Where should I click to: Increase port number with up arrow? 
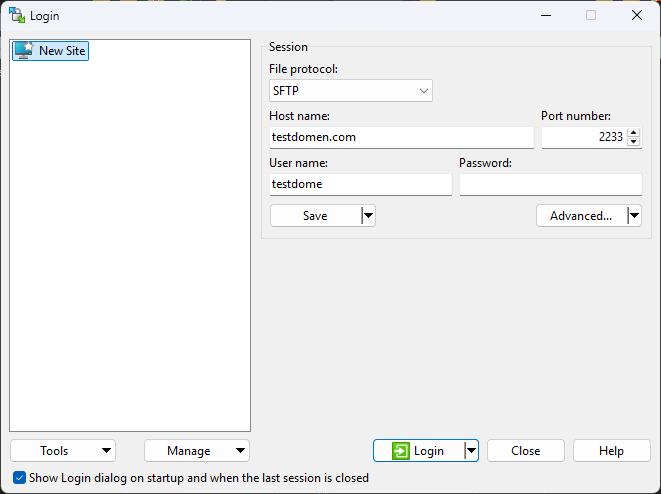point(633,132)
